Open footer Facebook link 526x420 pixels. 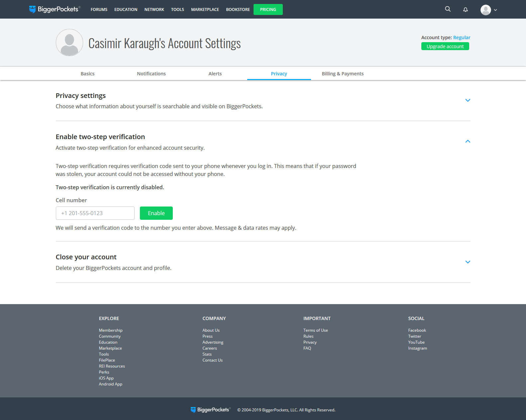click(417, 330)
